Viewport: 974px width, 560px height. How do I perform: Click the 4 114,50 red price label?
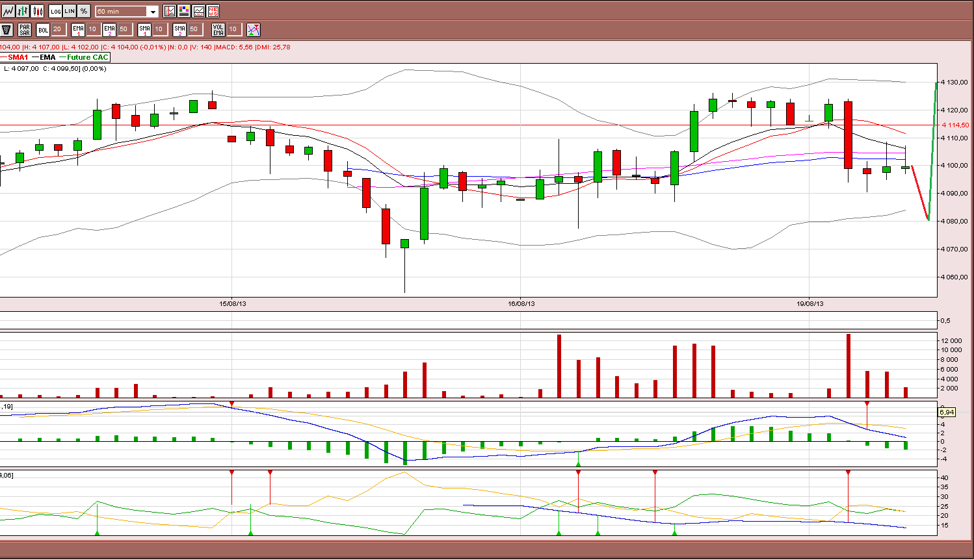coord(955,125)
